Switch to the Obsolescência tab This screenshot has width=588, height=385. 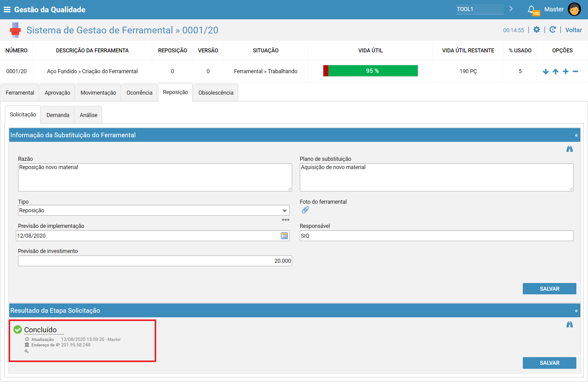pyautogui.click(x=216, y=92)
